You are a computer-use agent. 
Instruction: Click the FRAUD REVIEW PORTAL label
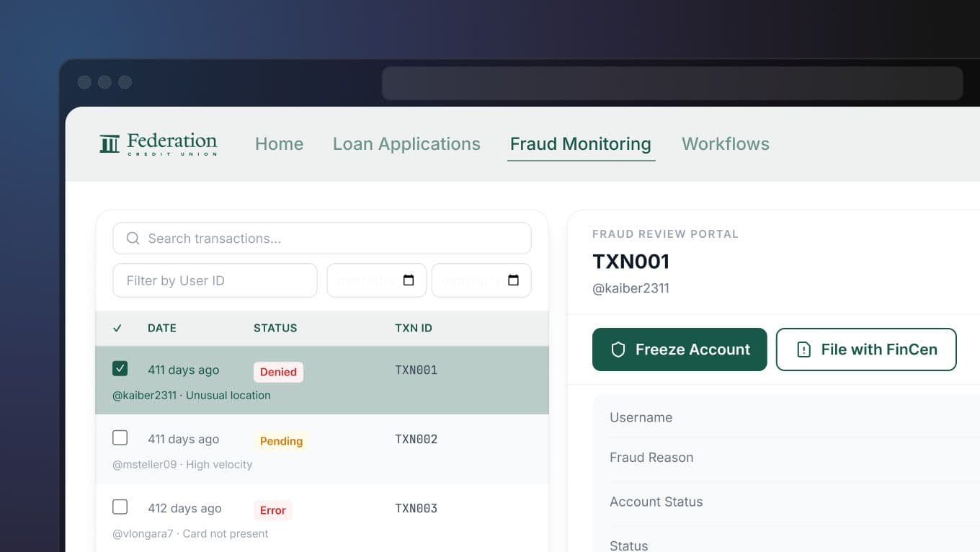pyautogui.click(x=665, y=234)
